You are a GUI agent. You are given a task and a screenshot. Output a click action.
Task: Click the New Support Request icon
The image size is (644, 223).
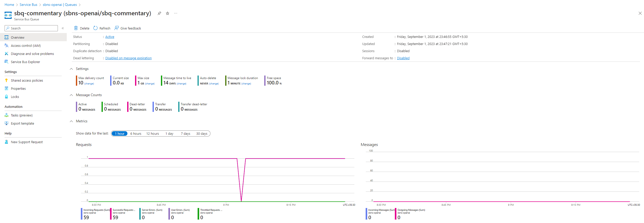point(7,142)
